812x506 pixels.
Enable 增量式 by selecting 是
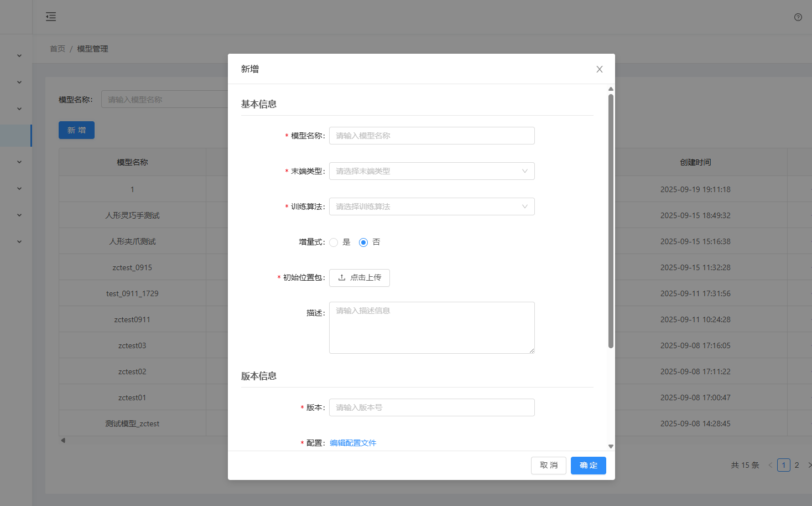click(x=334, y=242)
